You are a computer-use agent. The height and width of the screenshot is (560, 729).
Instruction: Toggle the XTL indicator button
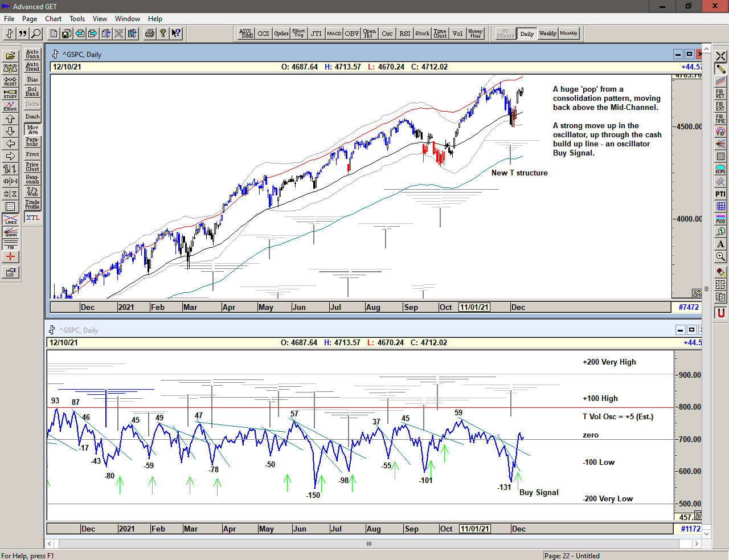(32, 218)
